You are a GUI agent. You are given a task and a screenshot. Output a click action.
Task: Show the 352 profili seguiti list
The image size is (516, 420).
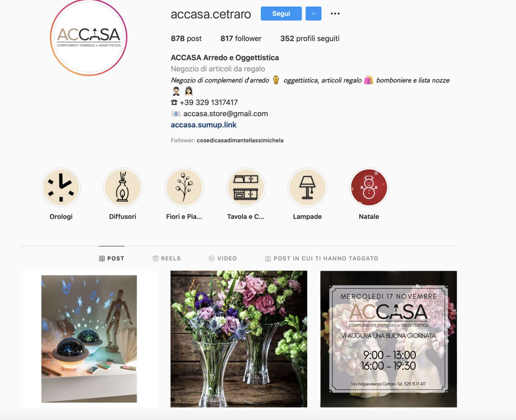(x=310, y=38)
